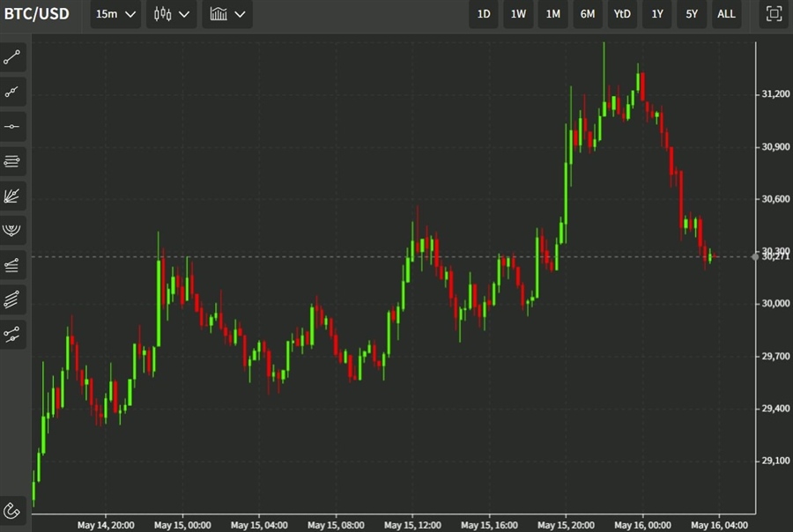Select the 5Y time range

(x=692, y=14)
